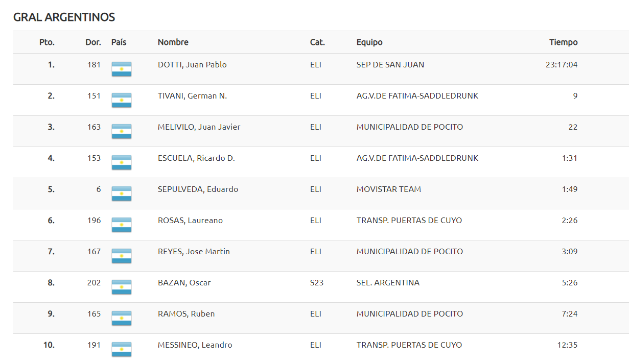
Task: Open rider DOTTI, Juan Pablo
Action: click(x=192, y=65)
